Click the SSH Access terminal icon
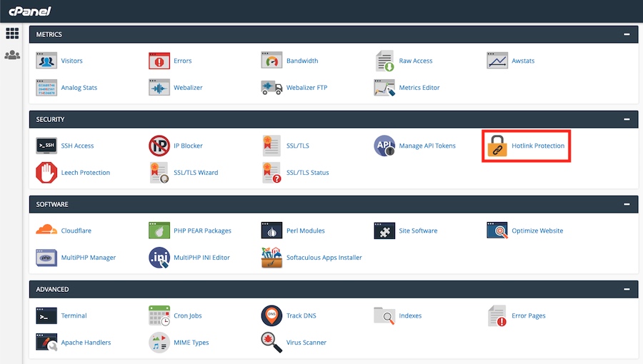 pos(46,146)
